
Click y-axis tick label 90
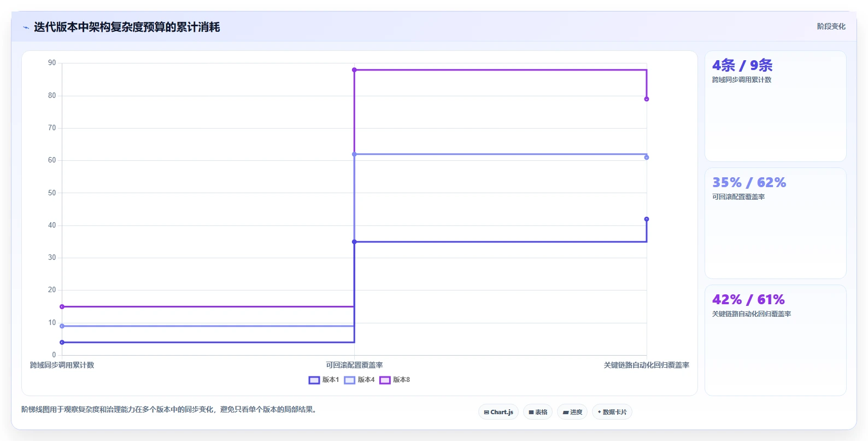[x=52, y=63]
